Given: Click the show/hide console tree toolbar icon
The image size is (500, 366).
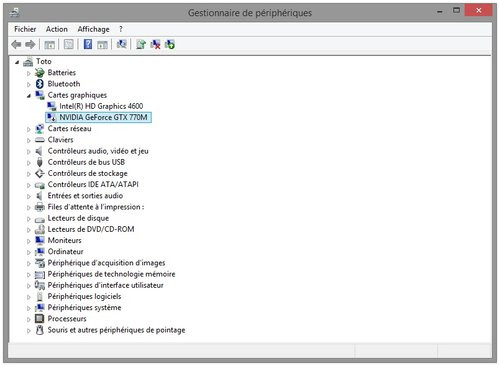Looking at the screenshot, I should [49, 44].
